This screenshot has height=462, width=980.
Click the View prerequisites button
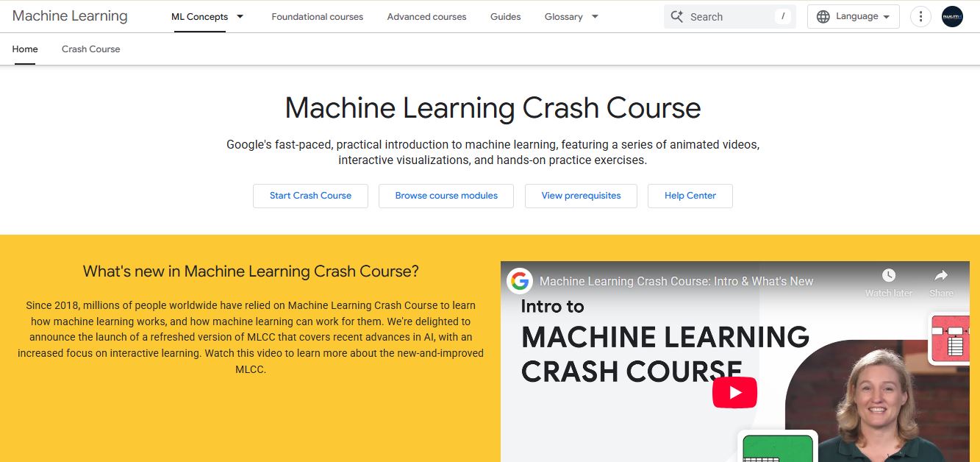pyautogui.click(x=581, y=196)
